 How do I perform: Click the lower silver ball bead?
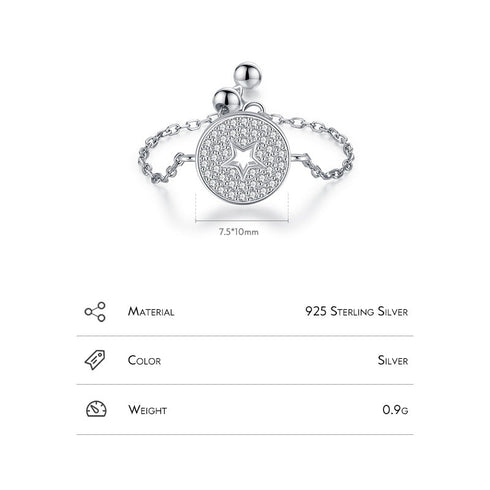pos(226,101)
